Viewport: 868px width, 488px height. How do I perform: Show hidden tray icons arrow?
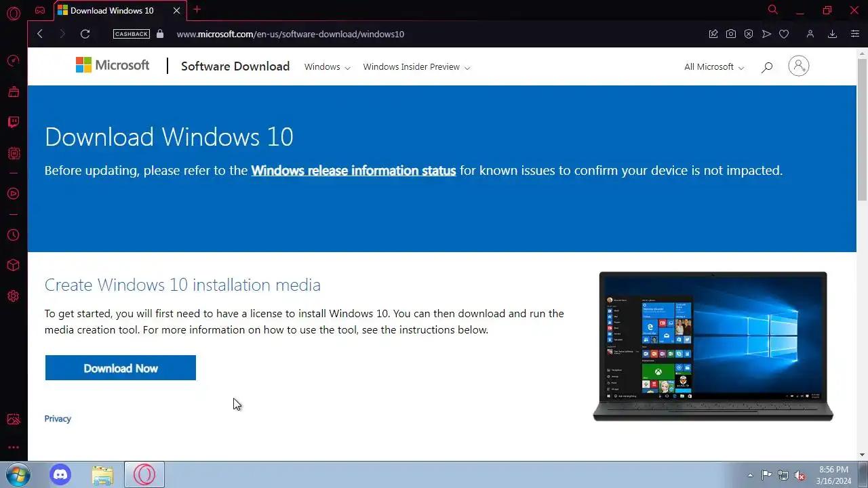click(x=750, y=475)
